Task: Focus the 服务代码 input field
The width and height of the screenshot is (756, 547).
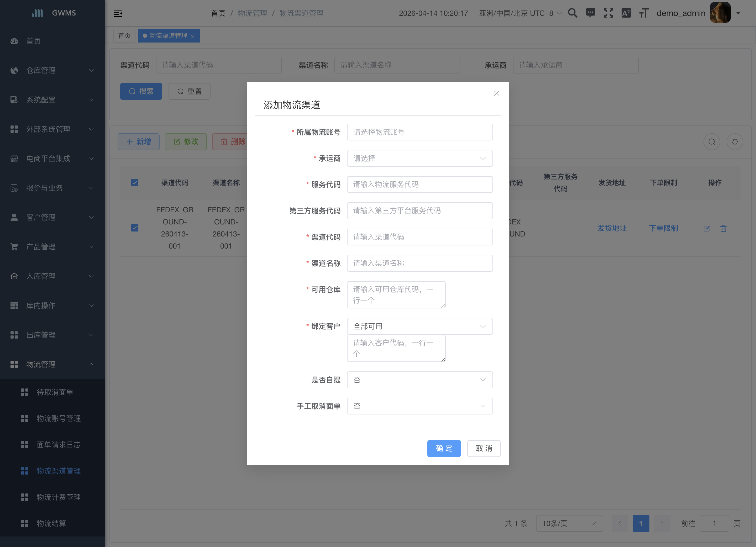Action: click(x=420, y=184)
